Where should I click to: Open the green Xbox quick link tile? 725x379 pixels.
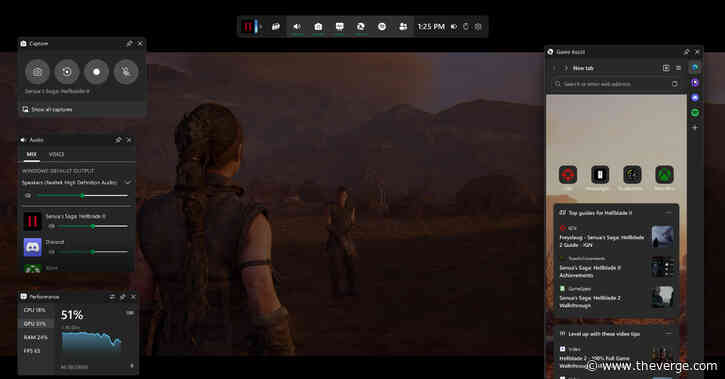(664, 175)
